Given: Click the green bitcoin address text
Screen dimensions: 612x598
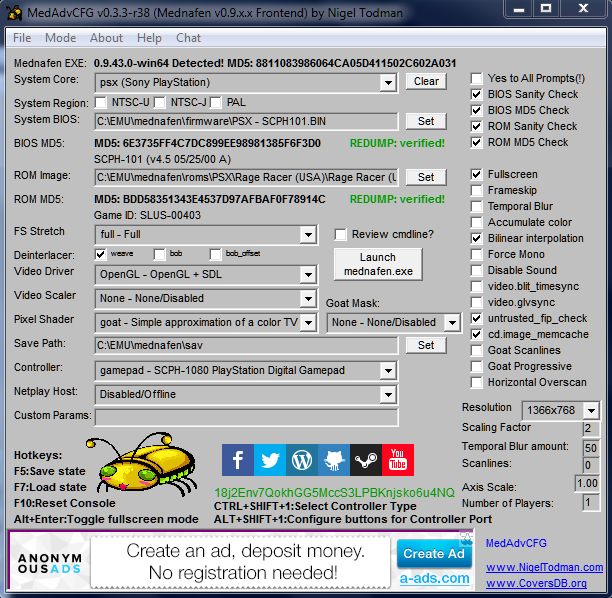Looking at the screenshot, I should (334, 493).
